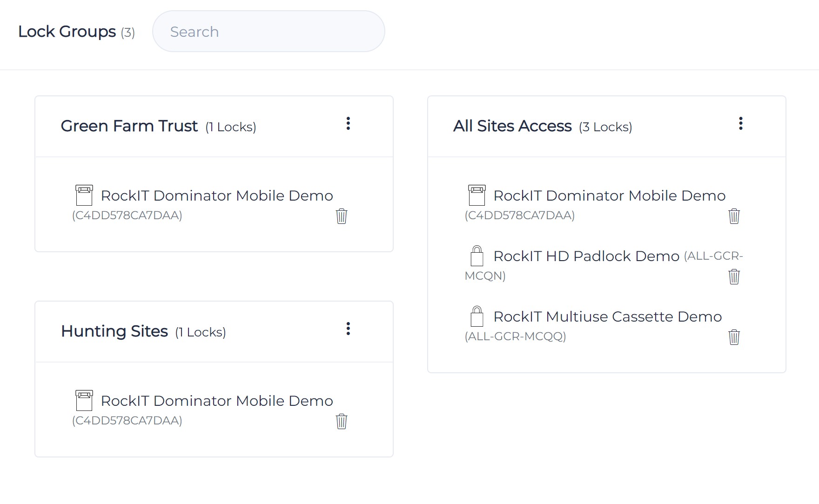
Task: Click the padlock icon beside RockIT HD Padlock Demo
Action: point(477,255)
